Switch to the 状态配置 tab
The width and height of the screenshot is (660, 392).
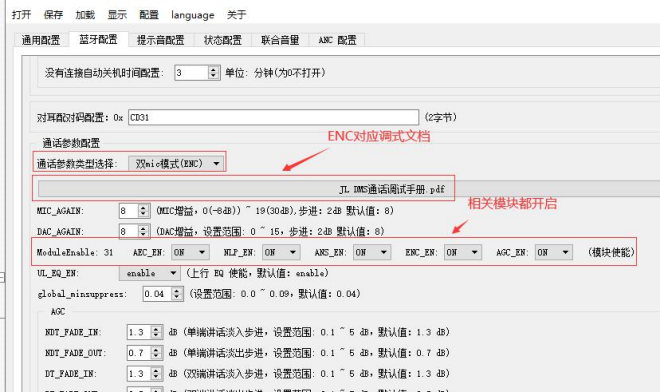pos(223,40)
